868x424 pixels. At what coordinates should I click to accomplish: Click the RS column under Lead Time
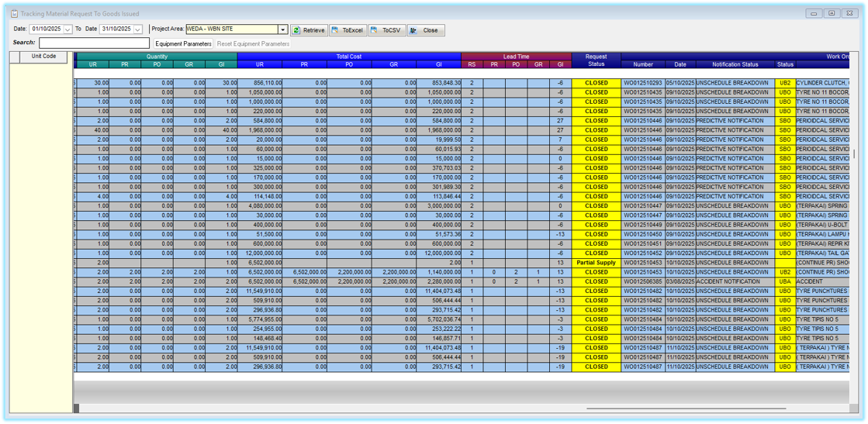[472, 65]
